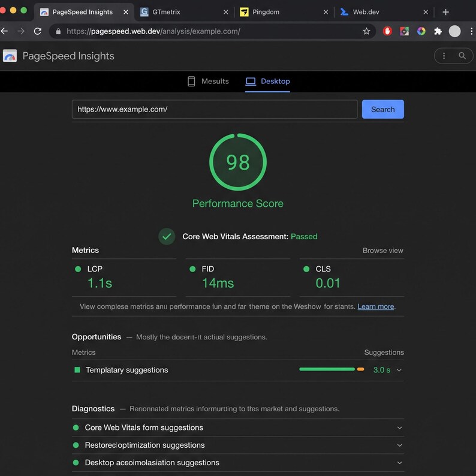The width and height of the screenshot is (476, 476).
Task: Close the Pingdom tab
Action: [326, 12]
